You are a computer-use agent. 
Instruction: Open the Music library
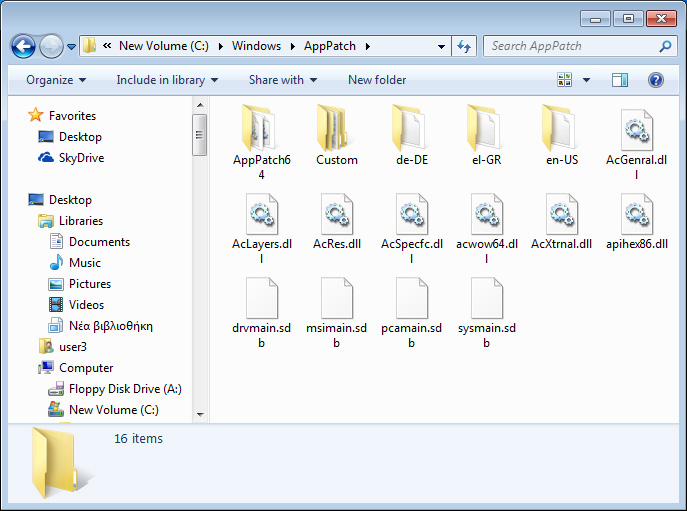75,263
